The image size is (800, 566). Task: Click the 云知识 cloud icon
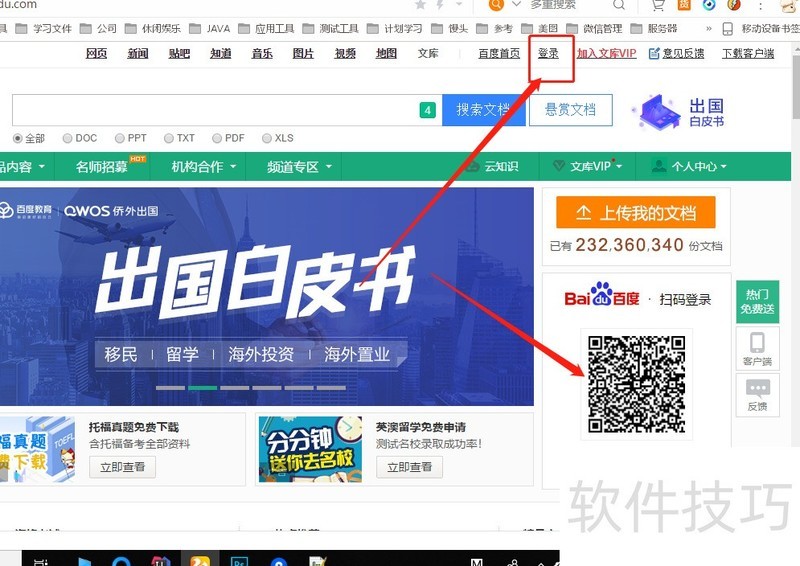point(471,166)
